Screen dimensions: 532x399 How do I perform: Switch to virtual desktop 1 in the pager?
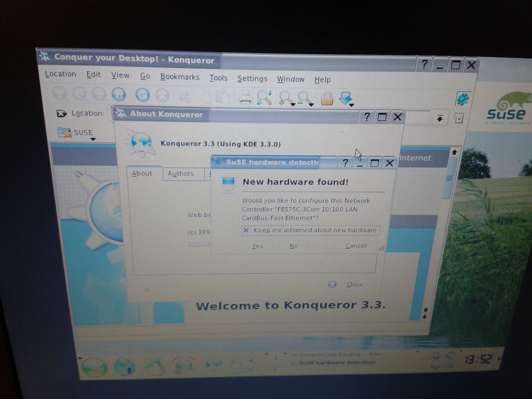(x=276, y=358)
